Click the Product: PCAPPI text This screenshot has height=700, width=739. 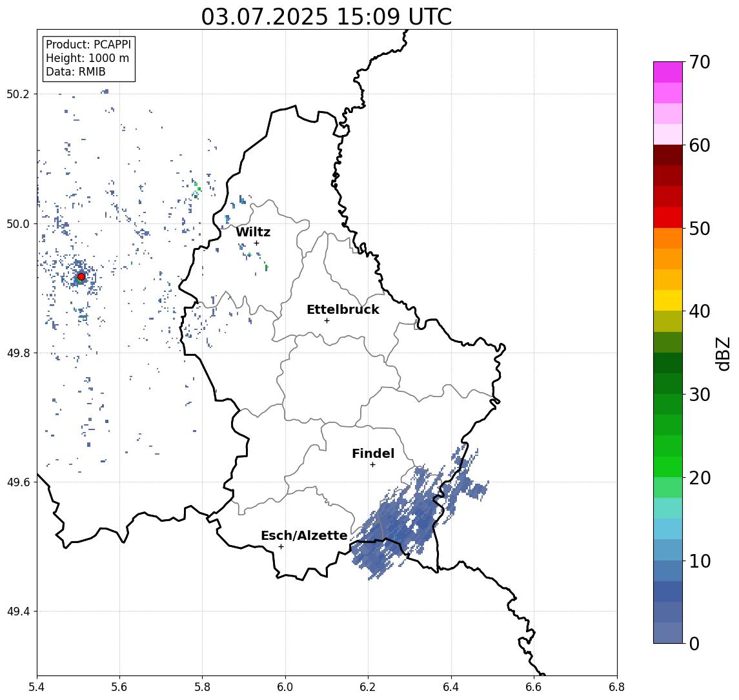(x=88, y=45)
